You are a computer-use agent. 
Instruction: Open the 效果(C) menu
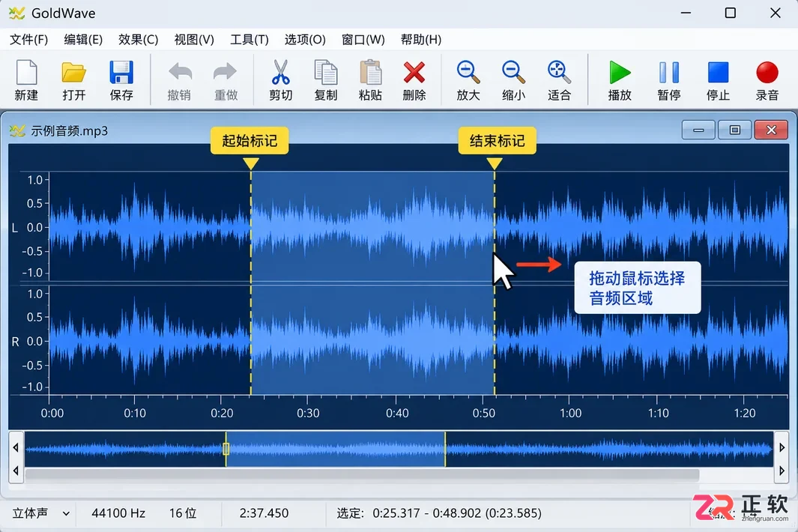click(x=138, y=40)
